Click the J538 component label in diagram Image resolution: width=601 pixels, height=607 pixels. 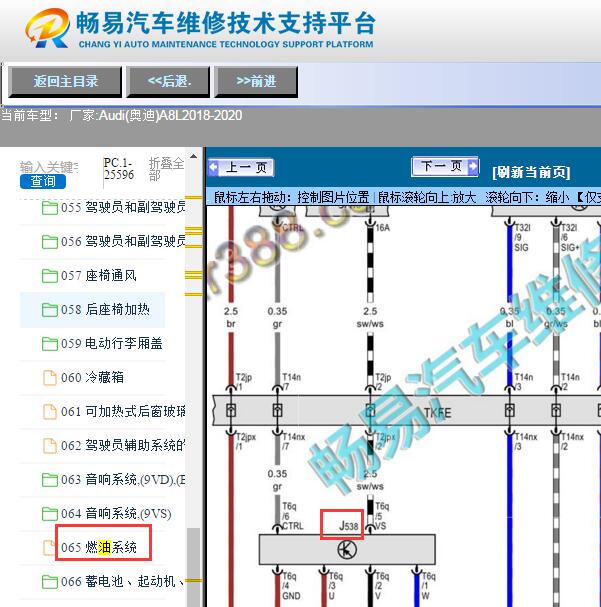click(x=349, y=526)
